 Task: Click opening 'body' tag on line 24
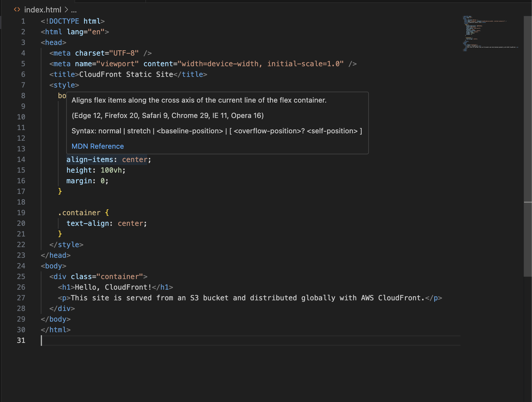click(53, 266)
